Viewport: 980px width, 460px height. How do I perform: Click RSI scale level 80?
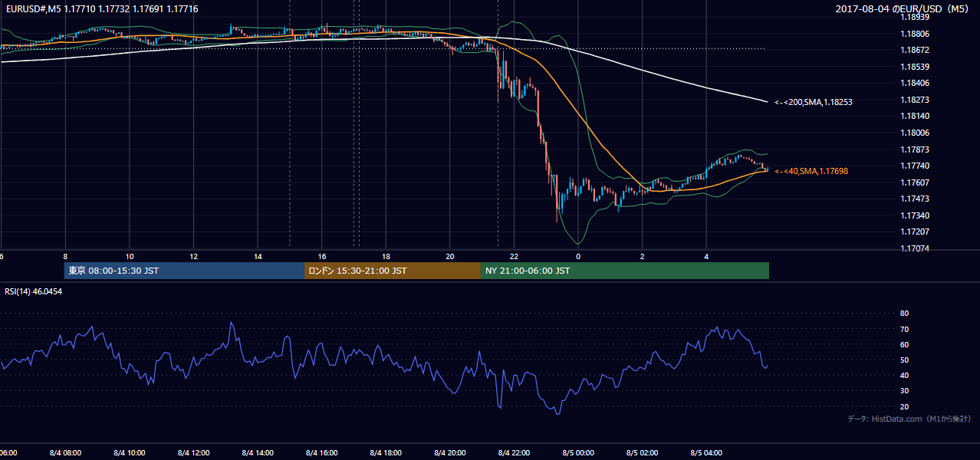point(904,314)
